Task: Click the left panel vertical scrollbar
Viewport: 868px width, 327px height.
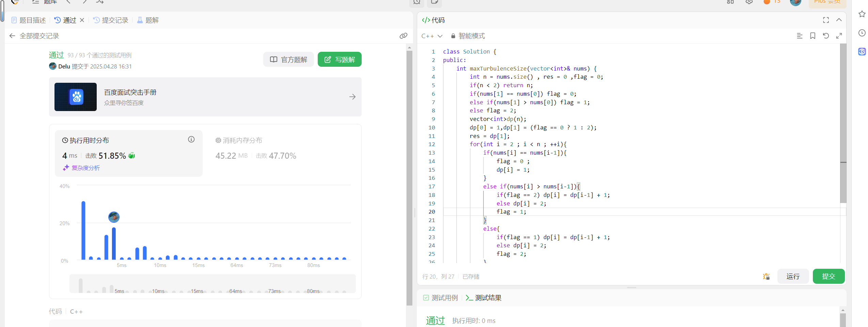Action: click(x=409, y=178)
